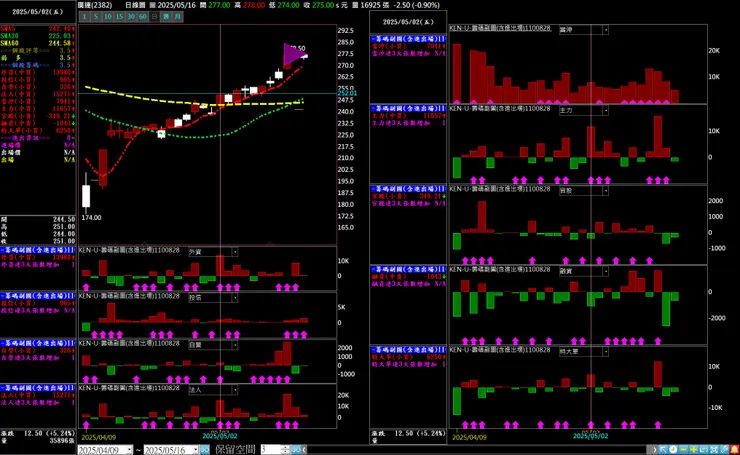Switch to the weekly 週 timeframe
Screen dimensions: 740x455
pos(166,17)
